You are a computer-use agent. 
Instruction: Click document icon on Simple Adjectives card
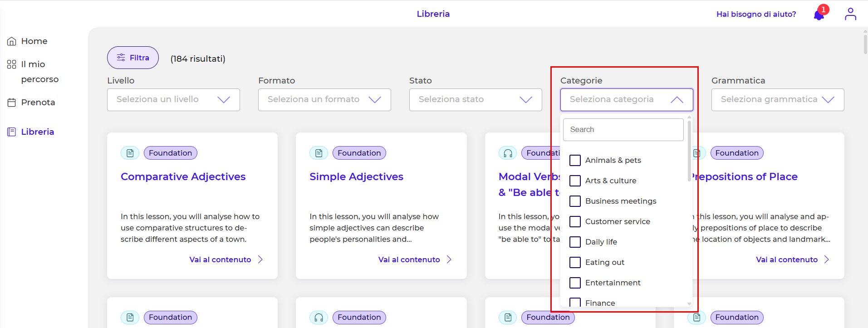[x=319, y=153]
